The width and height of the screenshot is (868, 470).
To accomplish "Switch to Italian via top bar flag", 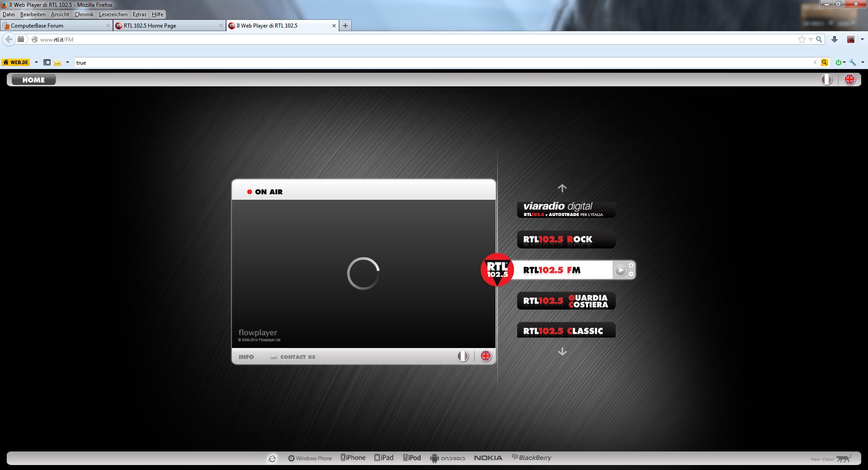I will 827,80.
